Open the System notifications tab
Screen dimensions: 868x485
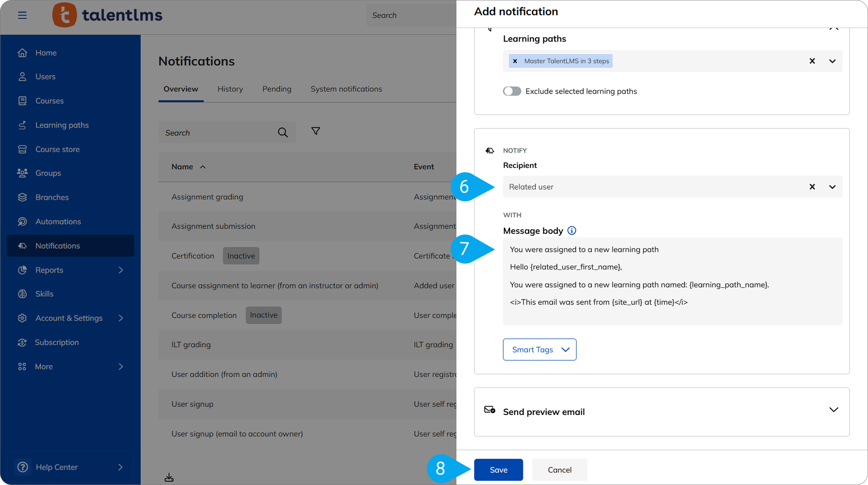point(346,89)
